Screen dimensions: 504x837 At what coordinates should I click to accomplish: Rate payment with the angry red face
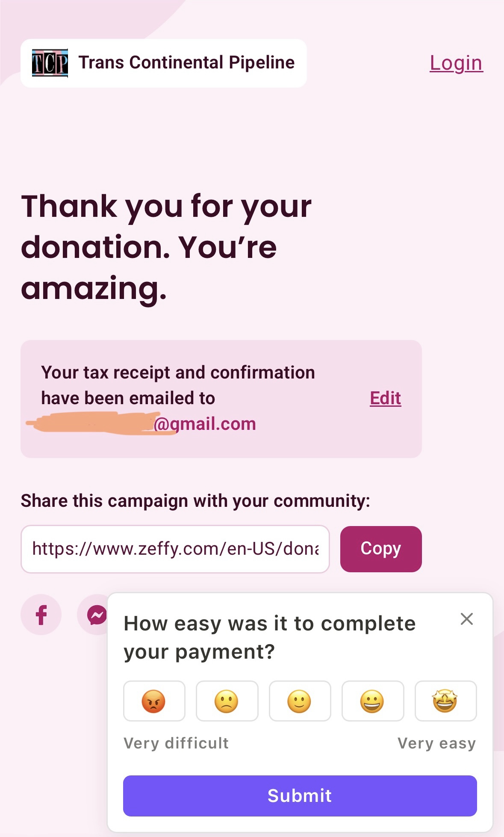point(154,701)
